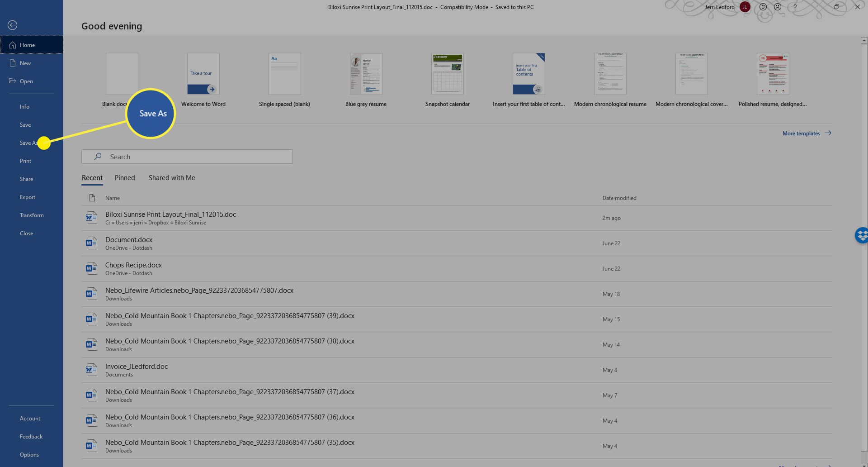Choose the Single spaced (blank) template
Viewport: 868px width, 467px height.
[284, 80]
